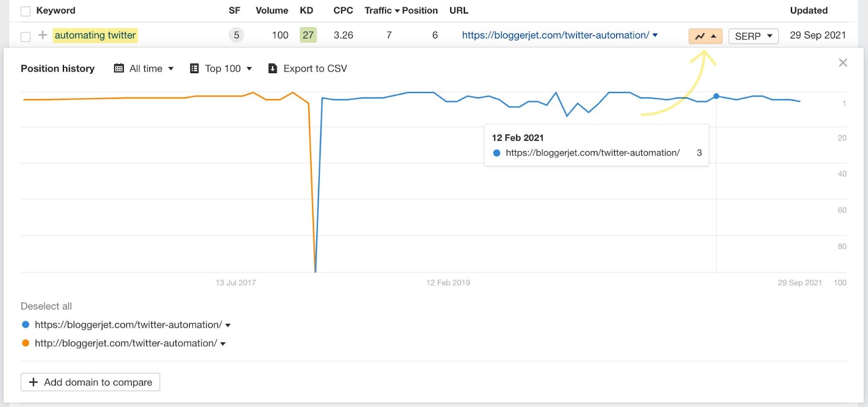This screenshot has width=868, height=407.
Task: Click the Deselect all link
Action: coord(46,306)
